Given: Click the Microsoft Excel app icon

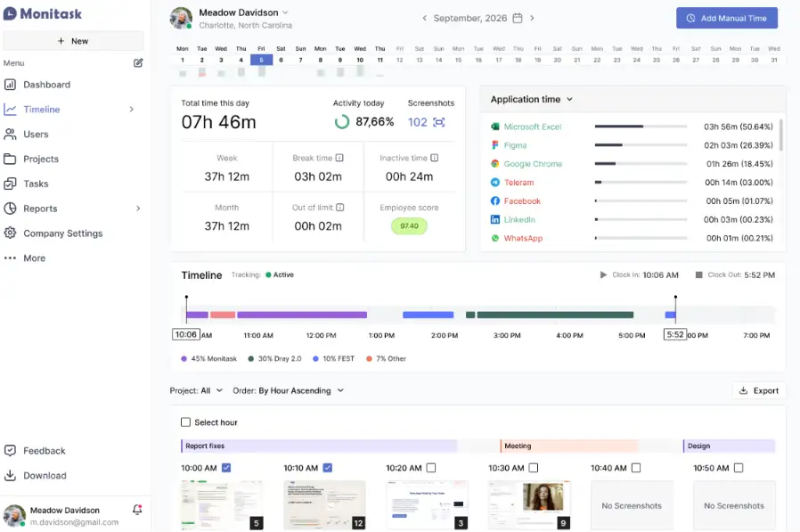Looking at the screenshot, I should point(495,127).
